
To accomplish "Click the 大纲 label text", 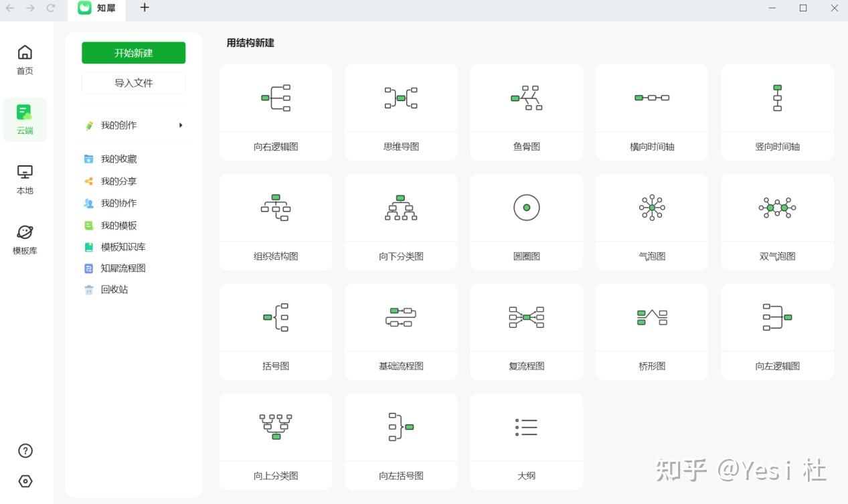I will point(527,476).
